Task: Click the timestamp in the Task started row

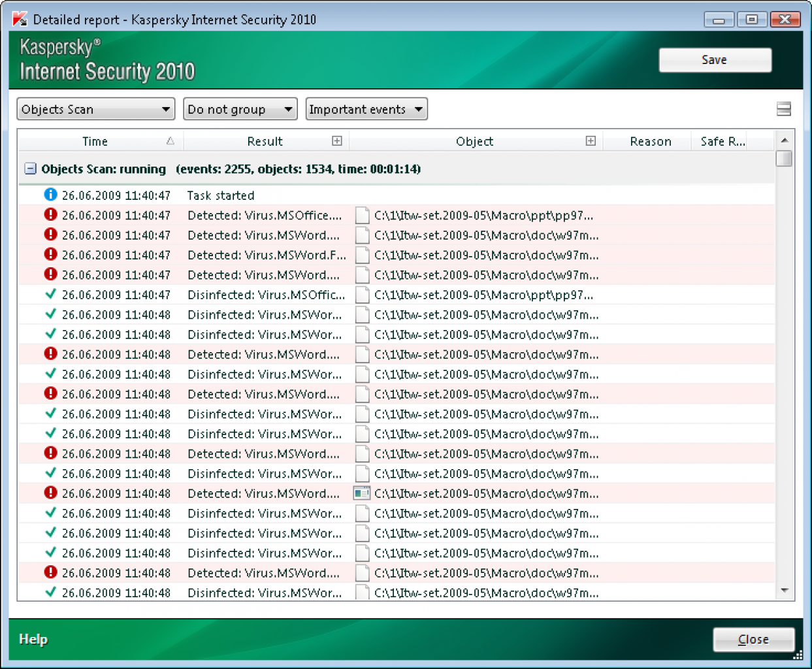Action: coord(116,195)
